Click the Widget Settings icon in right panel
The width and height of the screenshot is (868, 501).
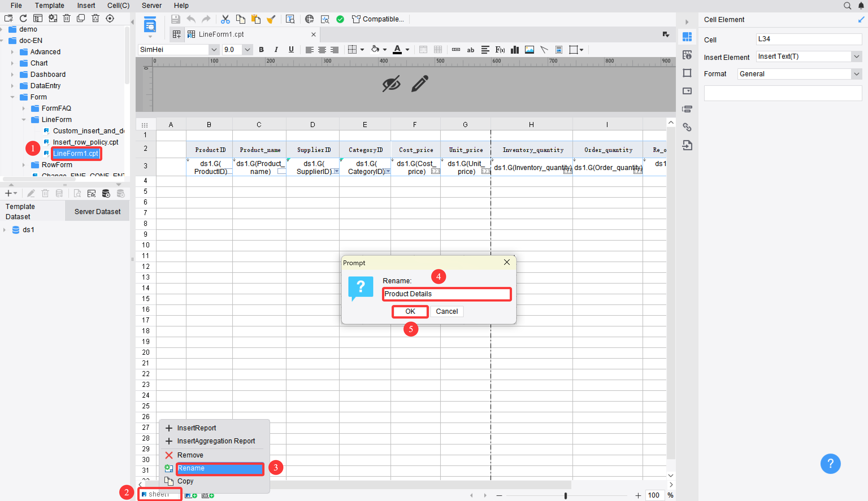click(x=687, y=91)
